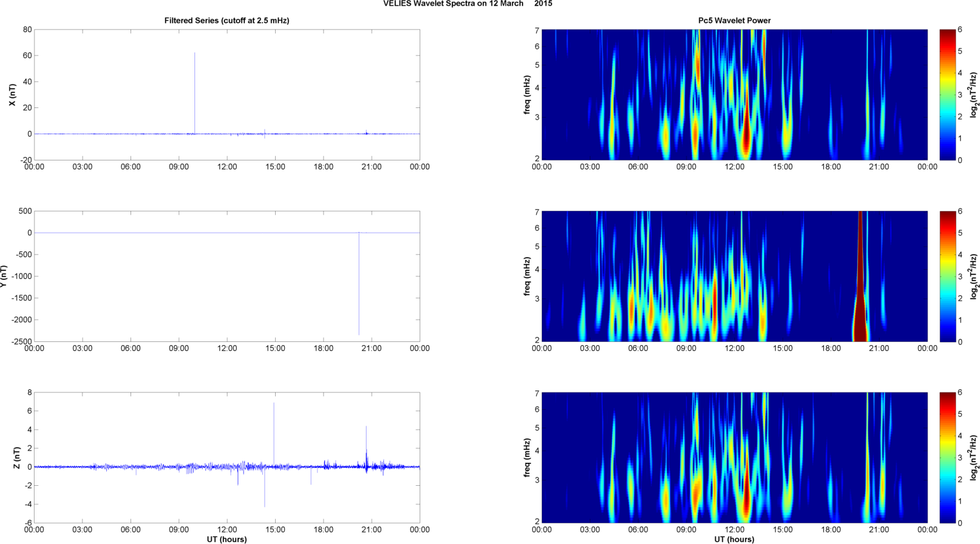Click the negative −4 nT spike in the Z series
The image size is (980, 544).
265,487
